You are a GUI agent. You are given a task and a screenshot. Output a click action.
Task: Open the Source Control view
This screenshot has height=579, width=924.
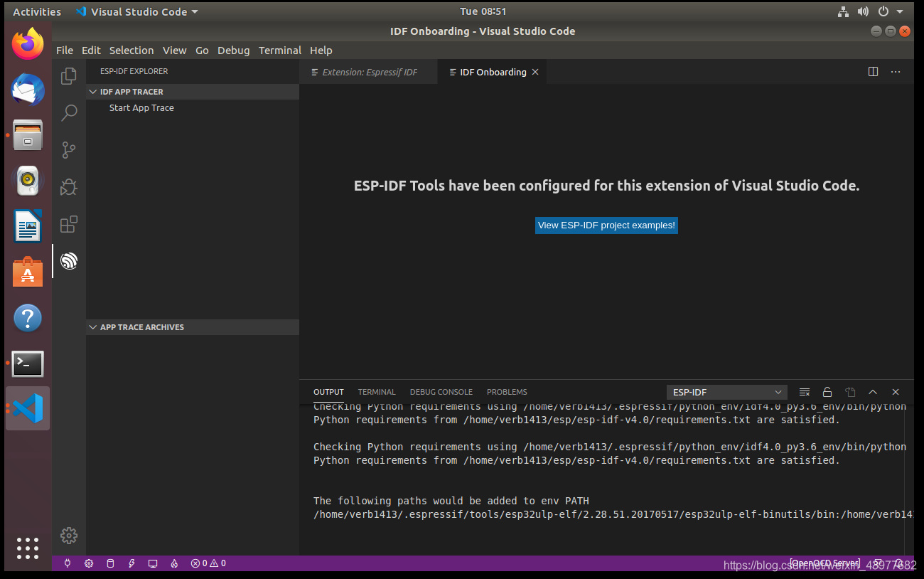[69, 150]
